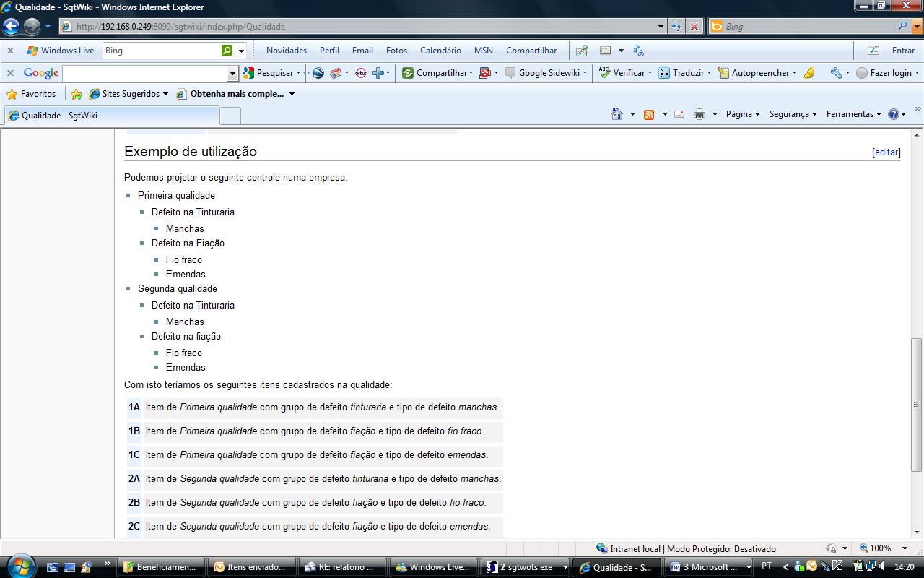Open the Windows Start menu
Image resolution: width=924 pixels, height=578 pixels.
tap(19, 566)
